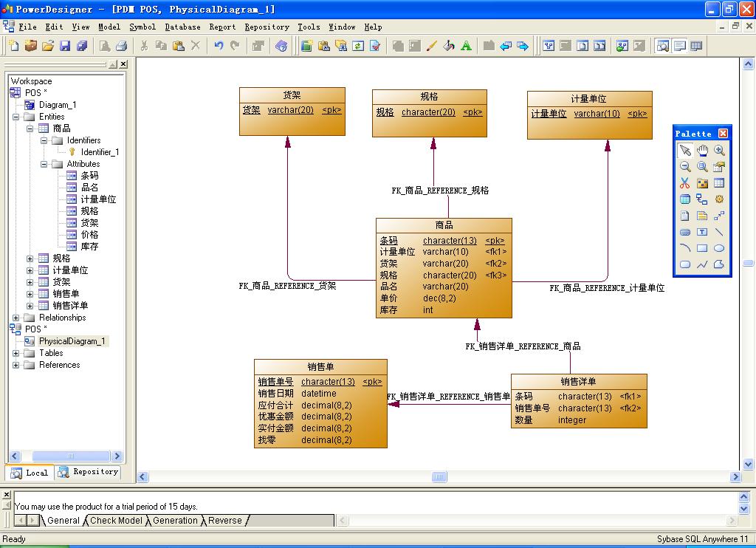Click the Cut scissors toolbar icon
This screenshot has width=756, height=548.
tap(144, 46)
